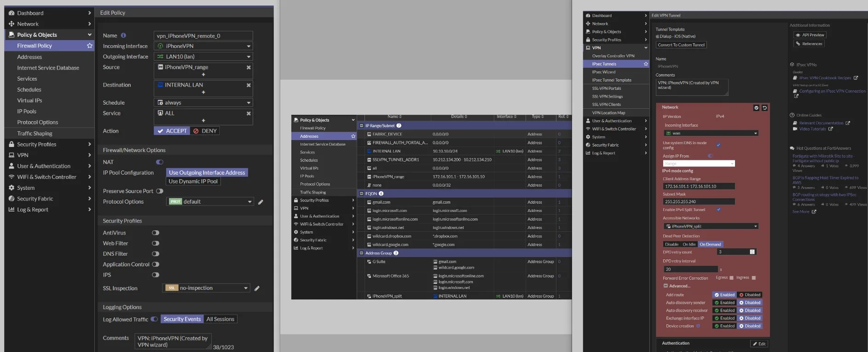Image resolution: width=868 pixels, height=352 pixels.
Task: Confirm Network section with checkmark icon
Action: (756, 108)
